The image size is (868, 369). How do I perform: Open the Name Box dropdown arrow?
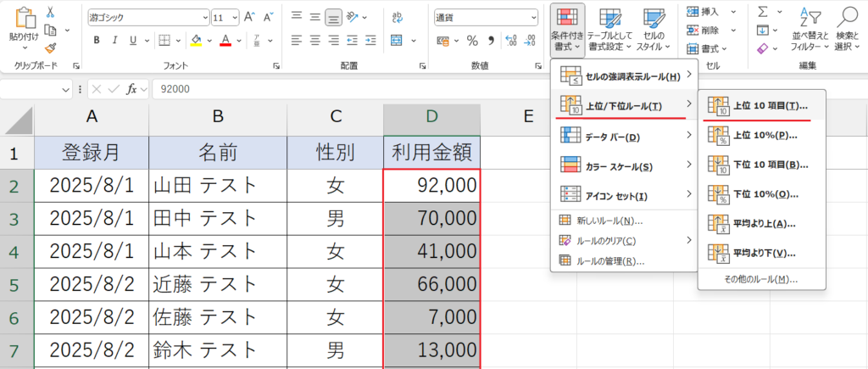[x=66, y=89]
